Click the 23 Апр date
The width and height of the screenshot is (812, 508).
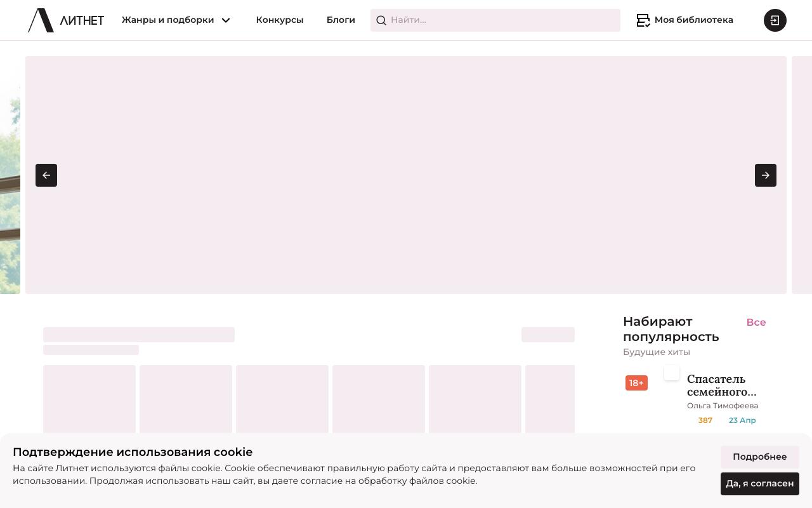click(742, 420)
